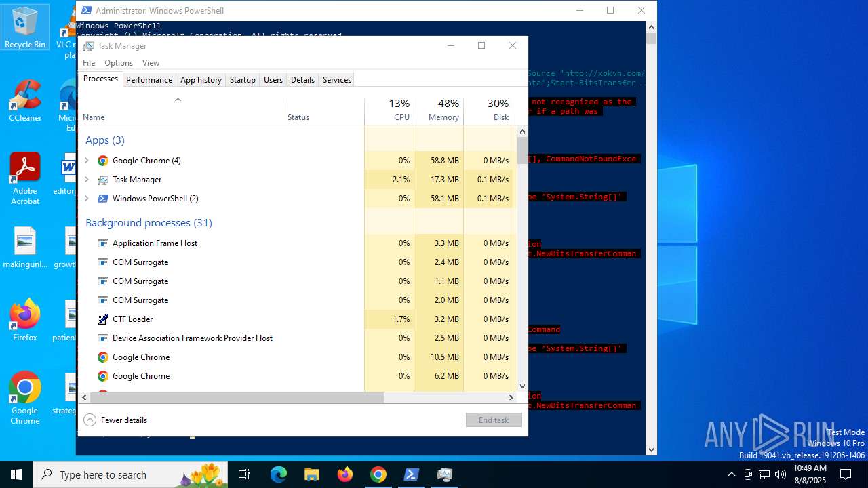Click the Task Manager taskbar icon
The image size is (868, 488).
[x=445, y=474]
